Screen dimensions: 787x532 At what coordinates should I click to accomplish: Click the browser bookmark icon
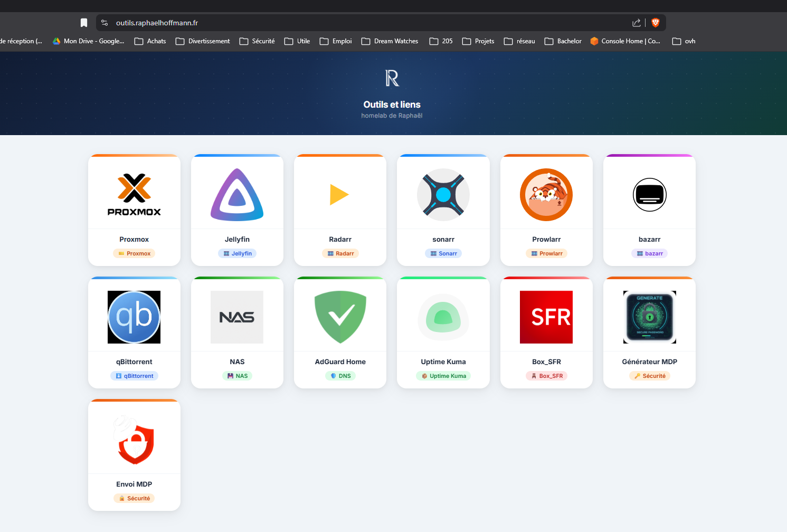[84, 23]
